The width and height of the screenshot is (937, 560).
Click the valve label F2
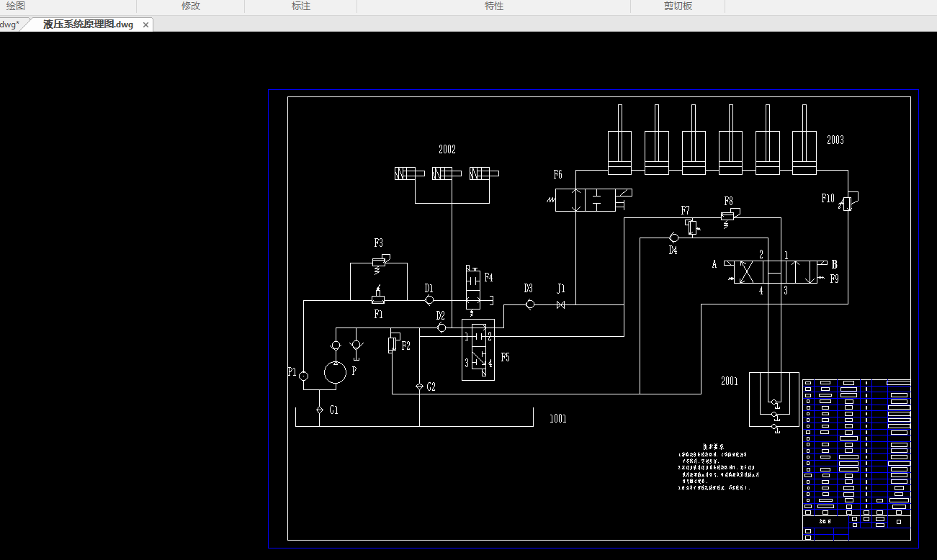tap(405, 346)
